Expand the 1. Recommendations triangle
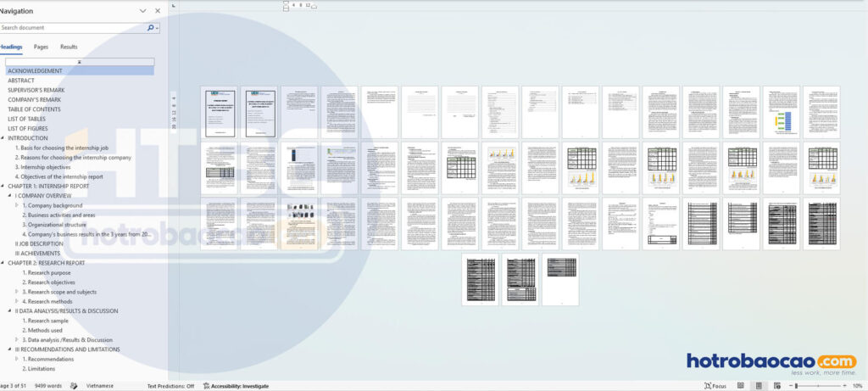 click(17, 359)
